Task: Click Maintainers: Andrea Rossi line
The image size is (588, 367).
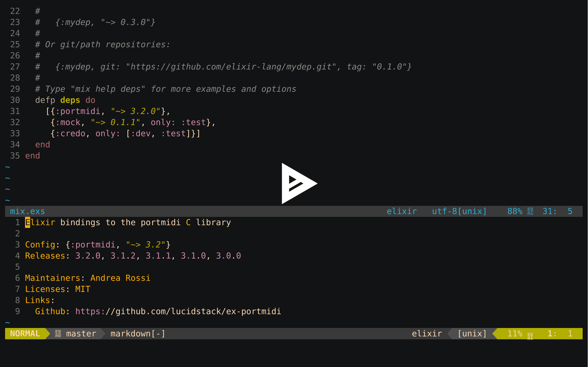Action: point(88,278)
